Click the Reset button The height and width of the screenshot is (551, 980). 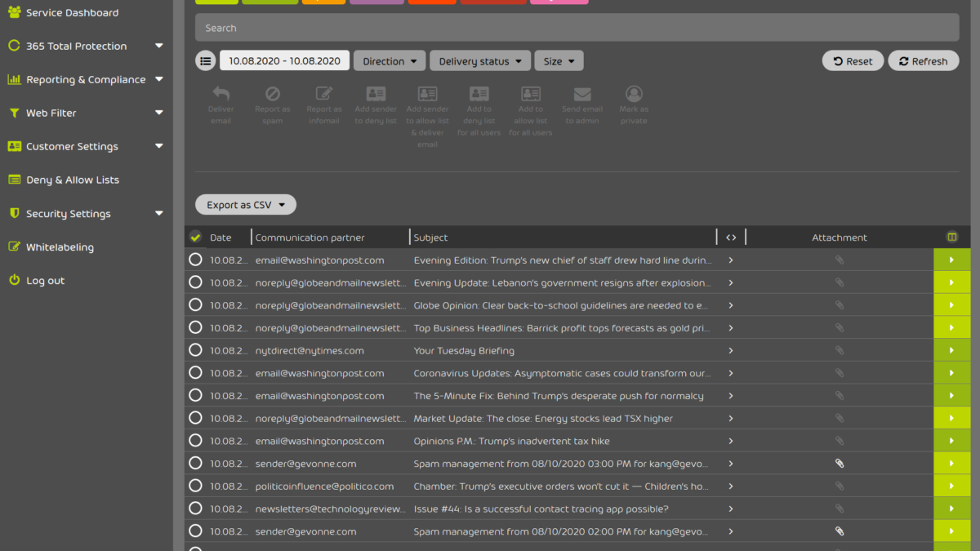pos(853,61)
